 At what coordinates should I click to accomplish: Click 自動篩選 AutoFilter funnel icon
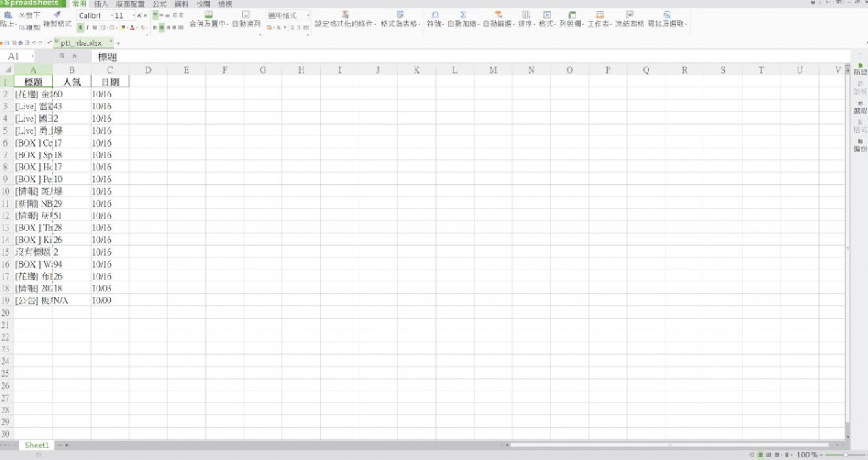click(x=498, y=19)
